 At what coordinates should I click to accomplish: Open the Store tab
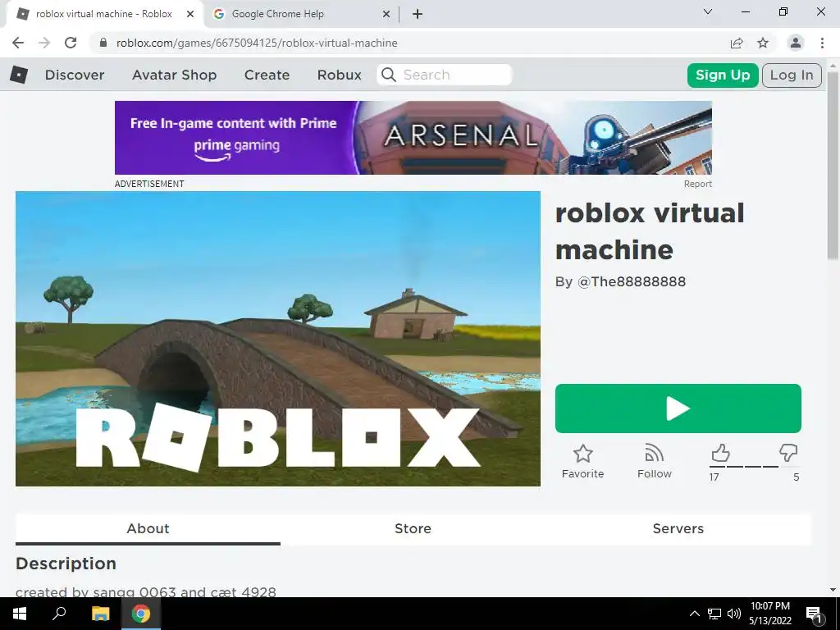coord(413,528)
